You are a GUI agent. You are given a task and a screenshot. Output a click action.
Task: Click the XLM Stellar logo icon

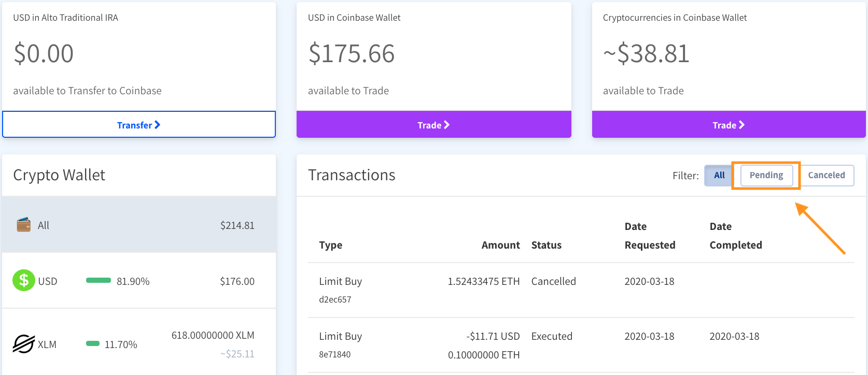point(24,344)
